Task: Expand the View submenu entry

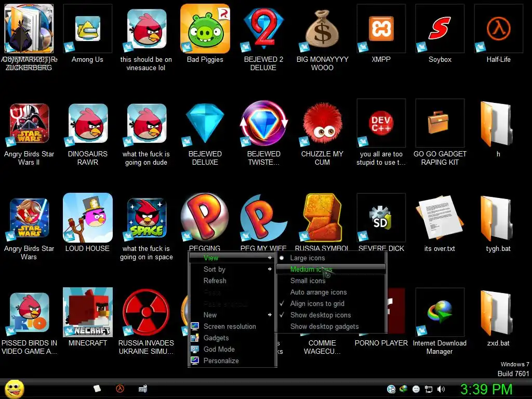Action: click(x=232, y=258)
